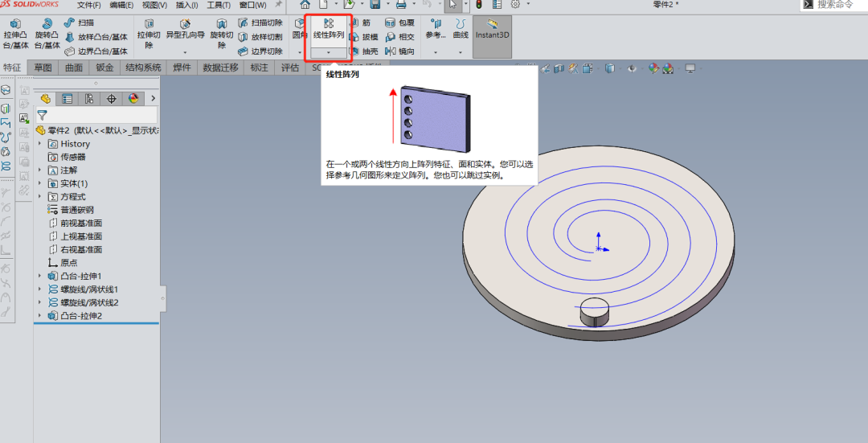Switch to the 焊件 weldments tab
The width and height of the screenshot is (868, 443).
point(182,68)
